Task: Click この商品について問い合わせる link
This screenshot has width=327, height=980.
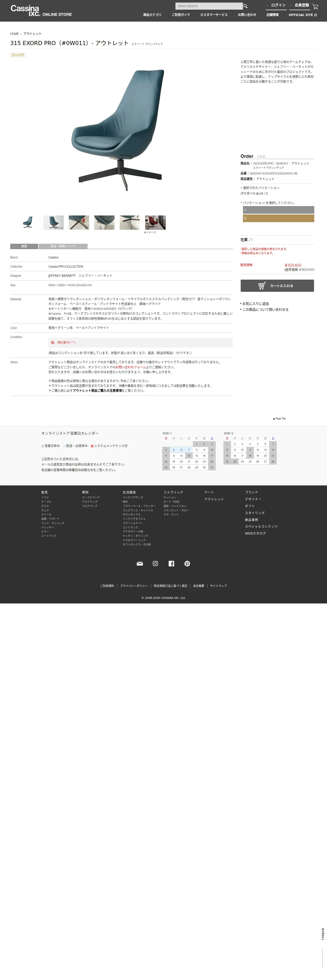Action: [265, 310]
